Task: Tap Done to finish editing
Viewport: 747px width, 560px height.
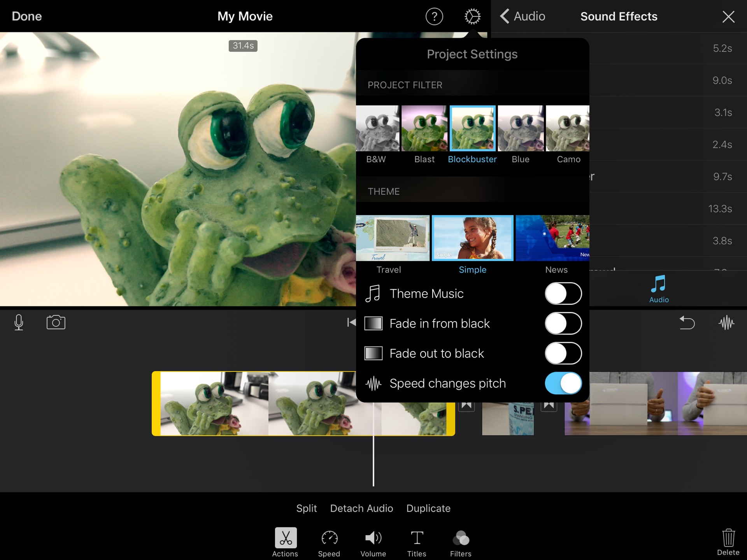Action: click(x=26, y=16)
